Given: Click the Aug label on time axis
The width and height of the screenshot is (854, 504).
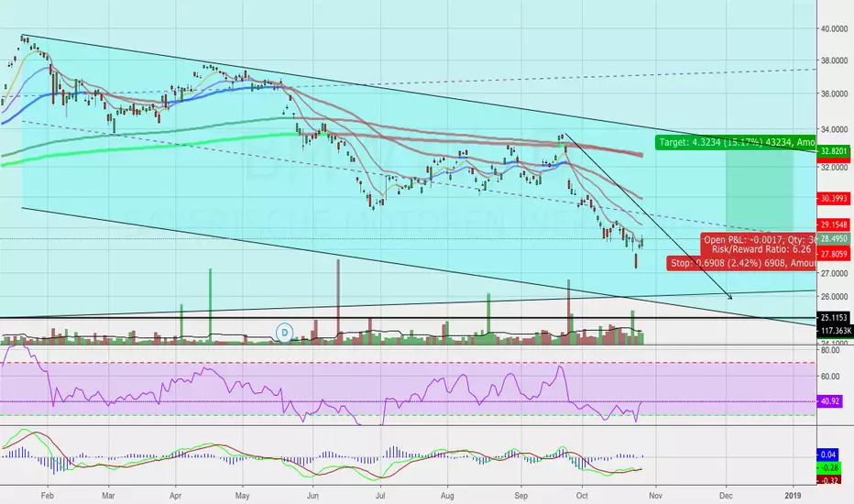Looking at the screenshot, I should point(447,496).
